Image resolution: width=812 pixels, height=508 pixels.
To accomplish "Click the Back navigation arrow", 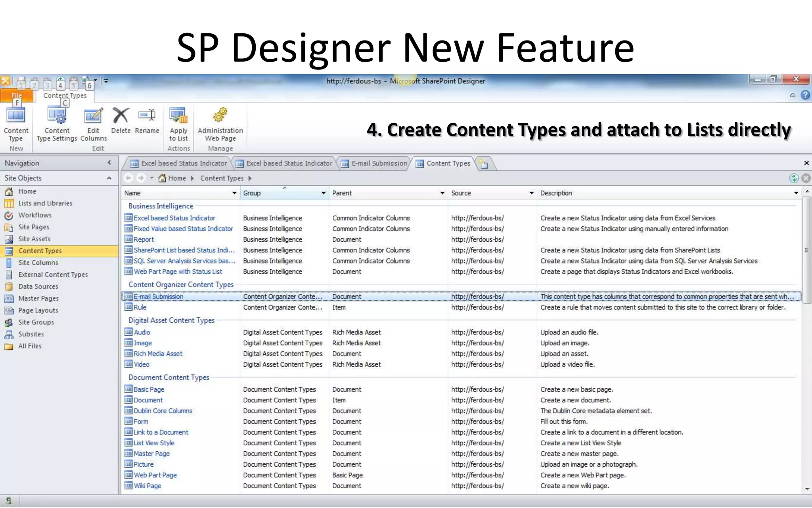I will [x=128, y=178].
